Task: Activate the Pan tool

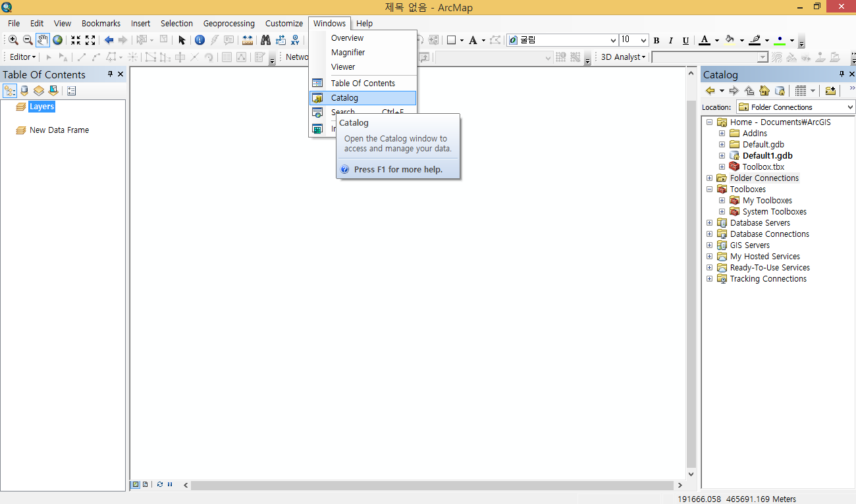Action: [x=42, y=40]
